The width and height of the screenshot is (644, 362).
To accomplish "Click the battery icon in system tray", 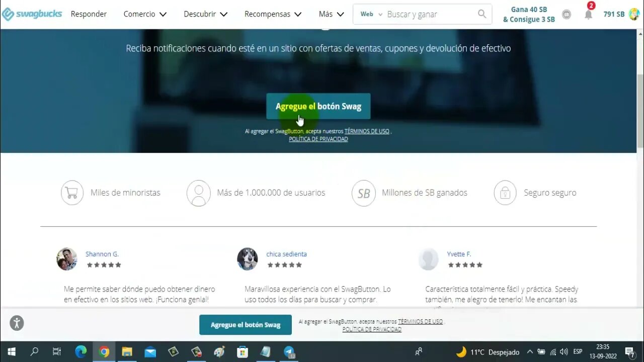I will pyautogui.click(x=541, y=352).
